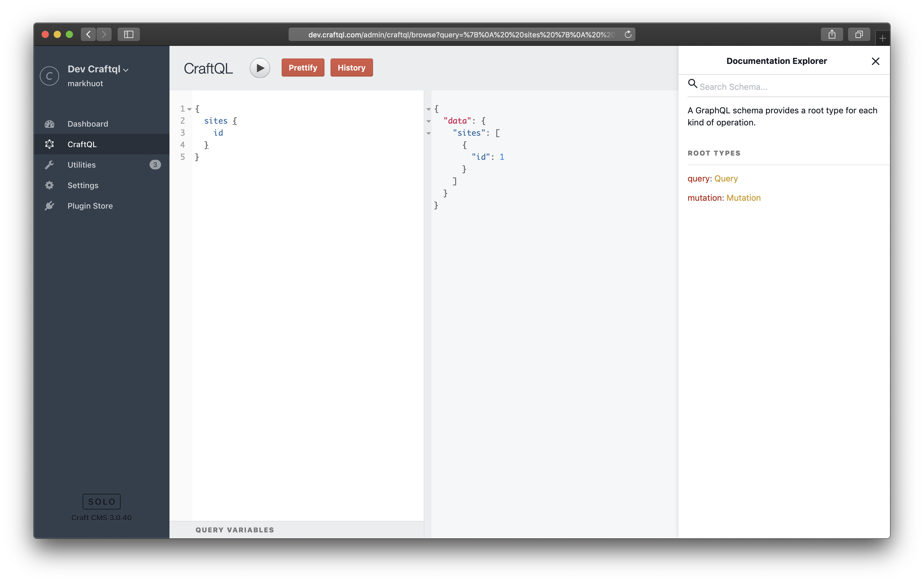Click the Settings gear icon in the sidebar

point(49,185)
